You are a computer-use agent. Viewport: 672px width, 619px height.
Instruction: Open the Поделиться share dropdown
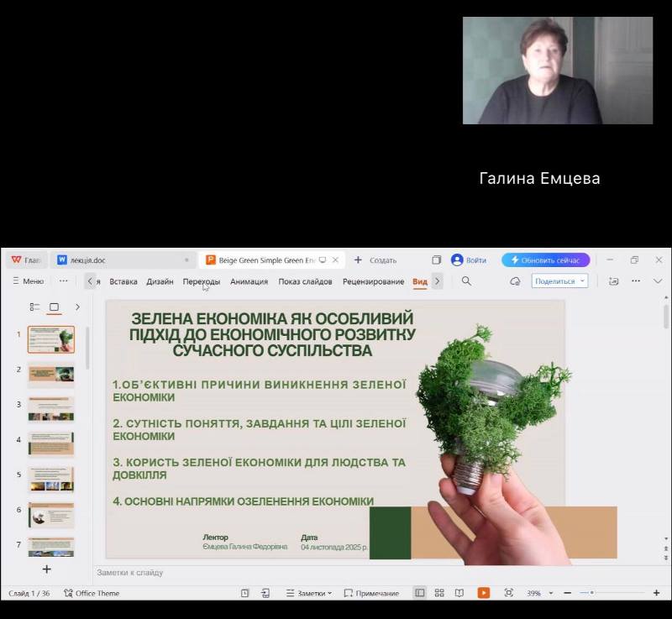(x=559, y=281)
